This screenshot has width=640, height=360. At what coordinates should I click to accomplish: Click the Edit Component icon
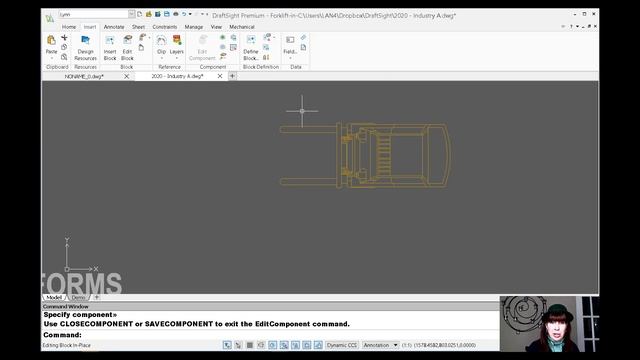tap(202, 40)
